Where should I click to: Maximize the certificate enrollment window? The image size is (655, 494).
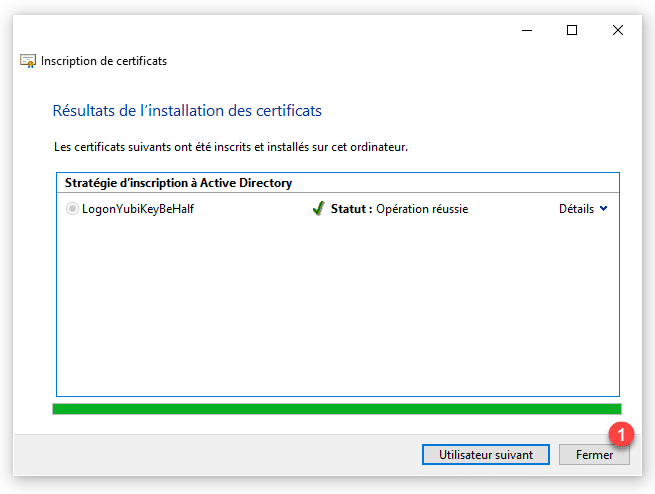pyautogui.click(x=572, y=30)
